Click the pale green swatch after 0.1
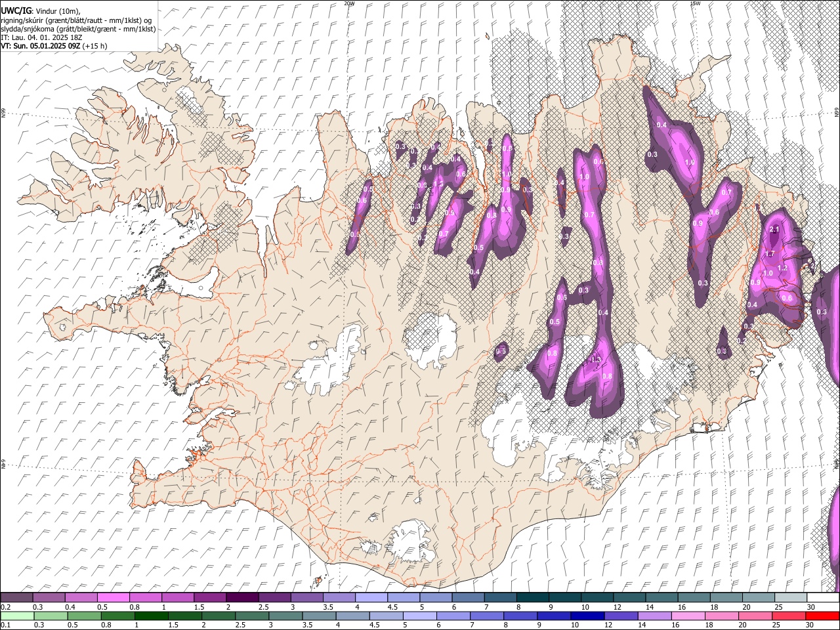This screenshot has width=840, height=630. click(16, 616)
